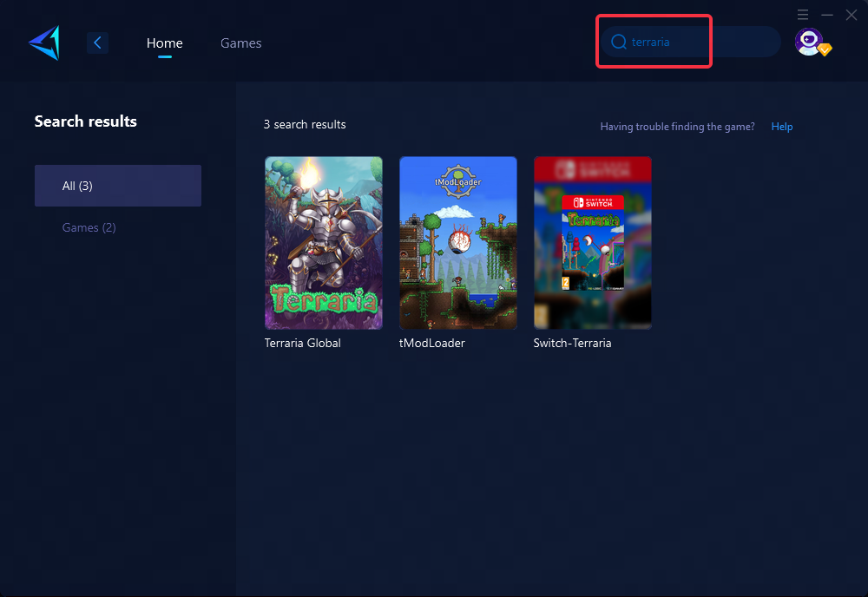Click the Terraria Global title text

(x=302, y=343)
